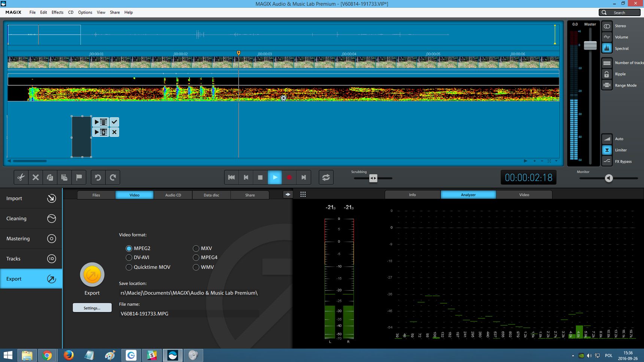Select the scissors cut tool

point(21,177)
